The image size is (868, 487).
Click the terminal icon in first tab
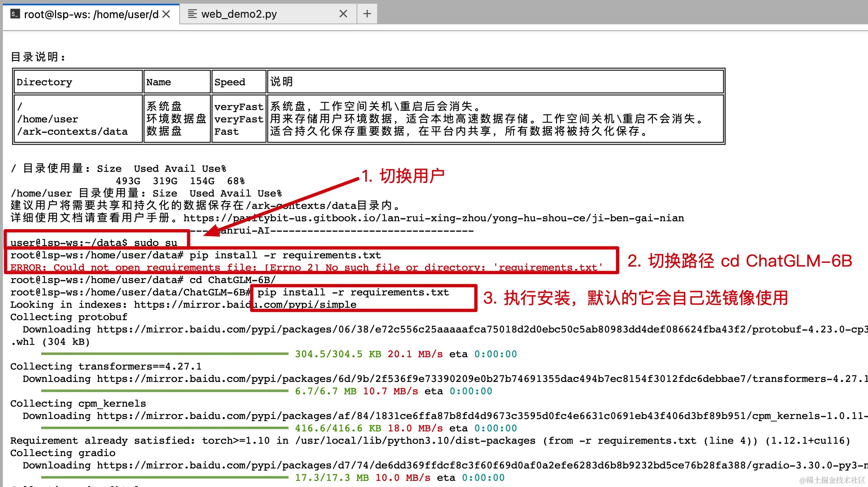pyautogui.click(x=15, y=14)
